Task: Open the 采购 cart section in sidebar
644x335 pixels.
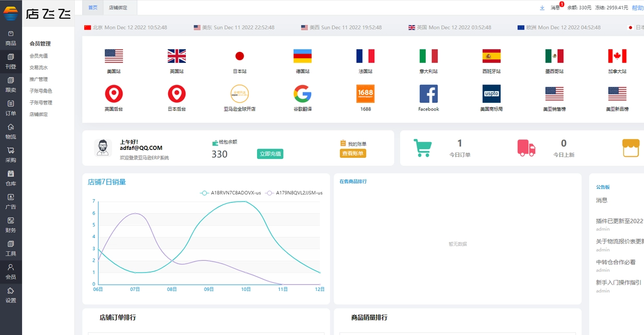Action: pos(10,155)
